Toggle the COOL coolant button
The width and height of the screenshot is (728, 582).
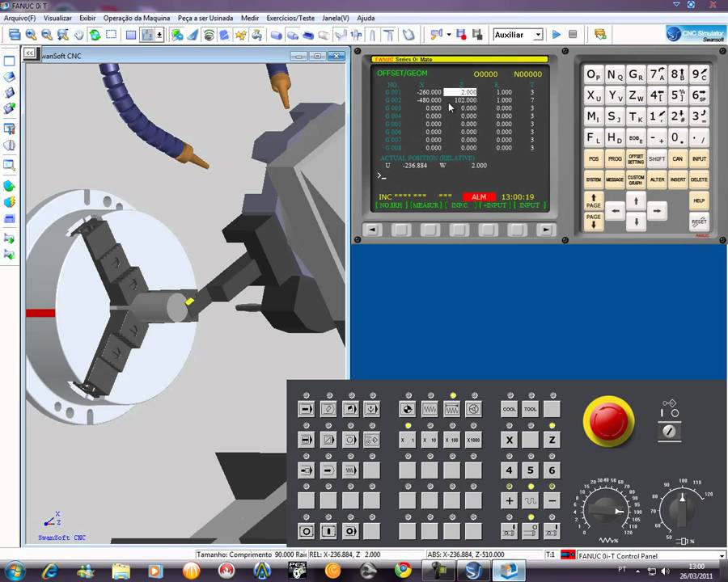coord(509,409)
